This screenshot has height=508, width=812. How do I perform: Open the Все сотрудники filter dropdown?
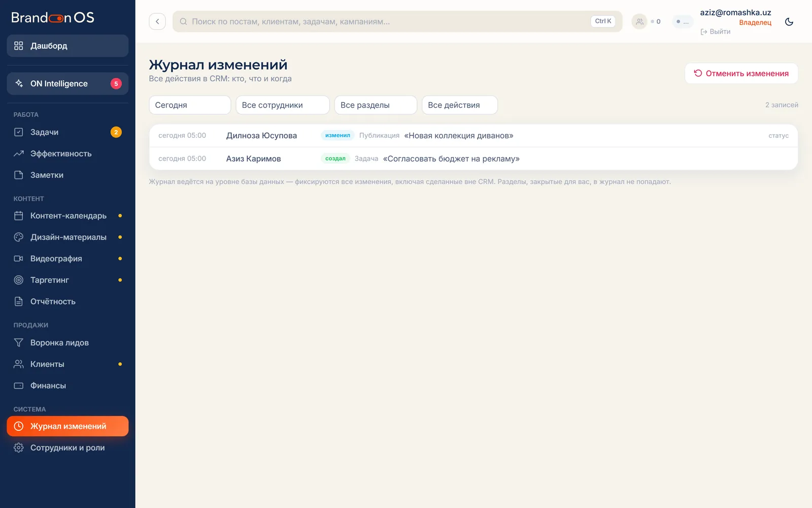[283, 105]
